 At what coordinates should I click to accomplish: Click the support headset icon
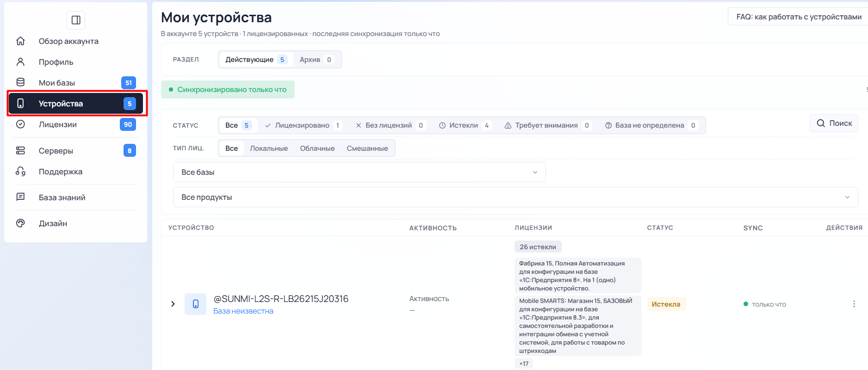20,171
